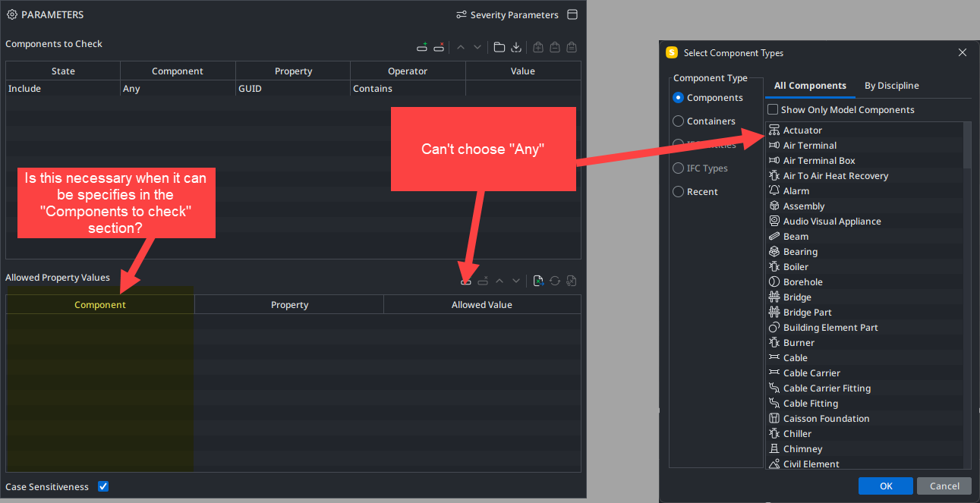Move Components to Check row up
The width and height of the screenshot is (980, 503).
pyautogui.click(x=460, y=47)
